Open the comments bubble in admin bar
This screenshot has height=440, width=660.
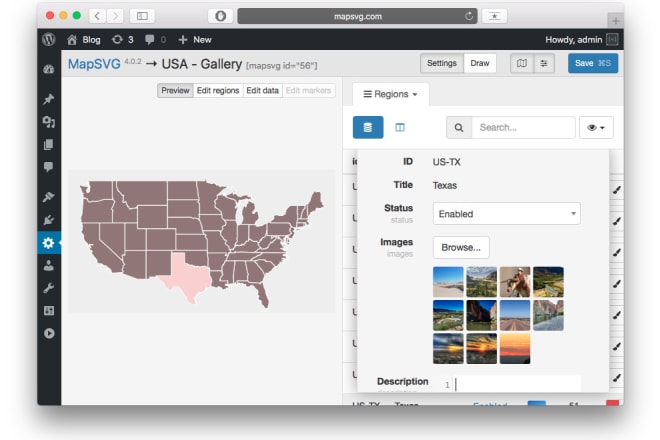coord(149,40)
